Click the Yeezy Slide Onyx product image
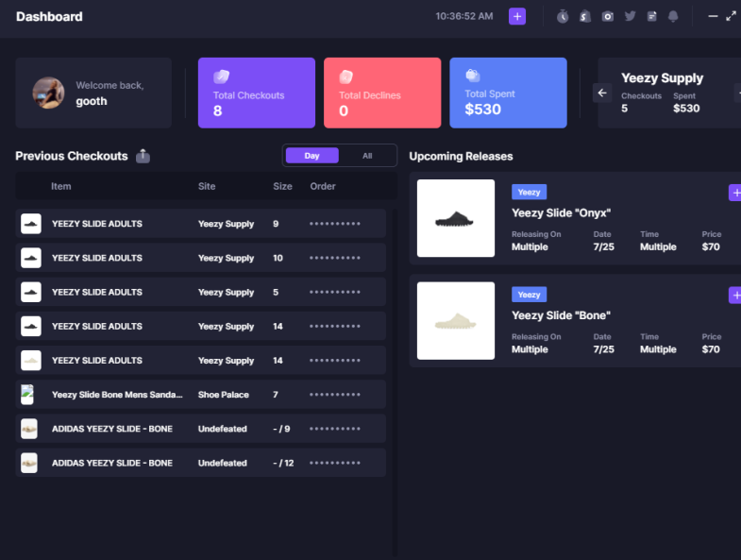Screen dimensions: 741x560 456,218
